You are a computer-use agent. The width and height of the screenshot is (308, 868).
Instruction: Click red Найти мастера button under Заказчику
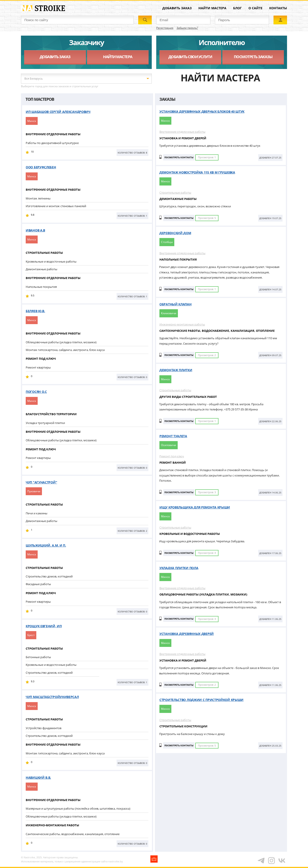pos(118,57)
